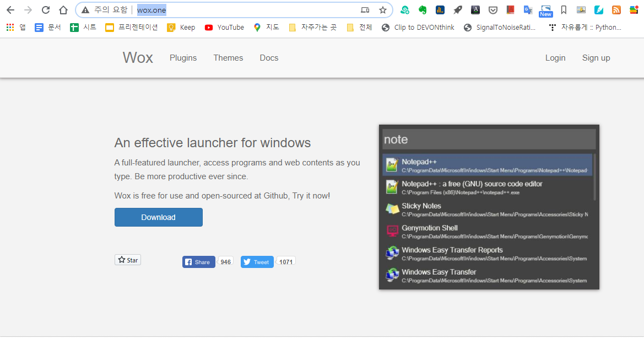Select the highlighted Notepad++ result row
The image size is (644, 338).
pos(487,165)
